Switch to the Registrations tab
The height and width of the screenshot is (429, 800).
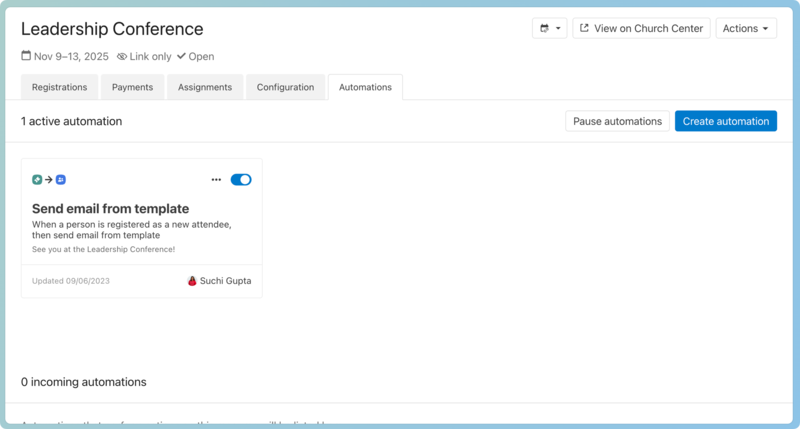click(59, 87)
